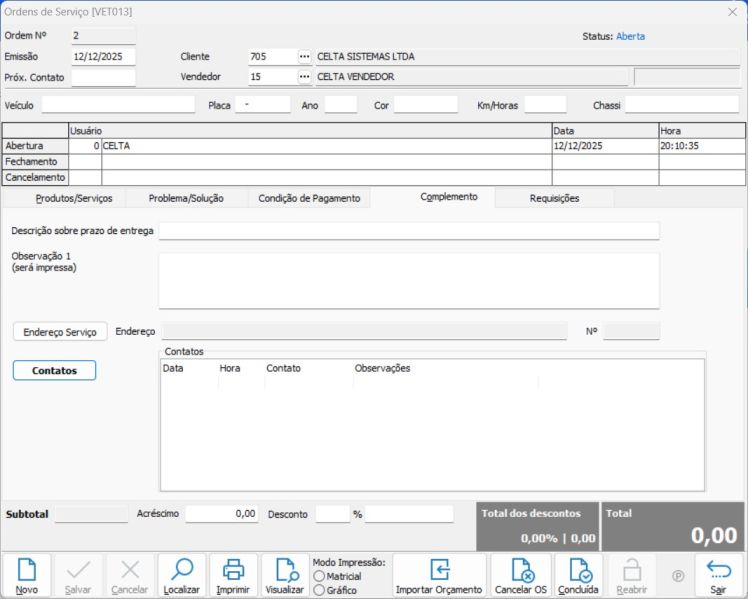Open the Condição de Pagamento tab

(309, 198)
